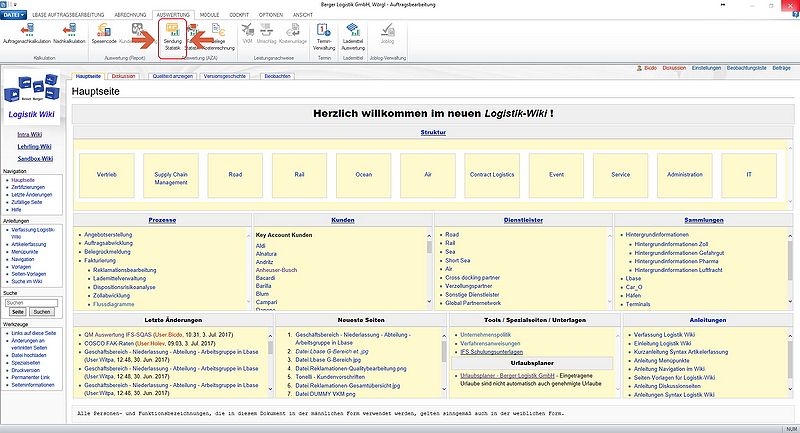Click the Joblog ribbon icon

coord(387,34)
